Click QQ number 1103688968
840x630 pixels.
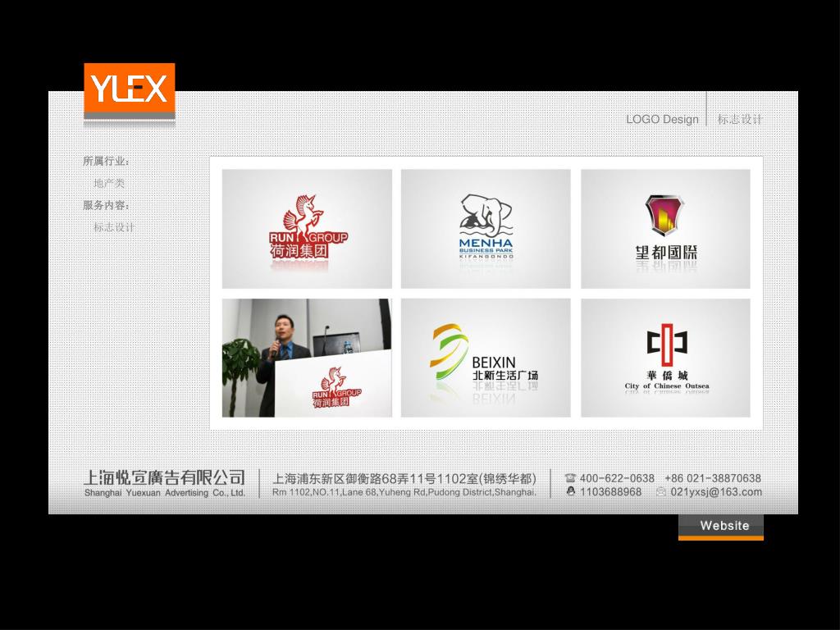coord(610,492)
